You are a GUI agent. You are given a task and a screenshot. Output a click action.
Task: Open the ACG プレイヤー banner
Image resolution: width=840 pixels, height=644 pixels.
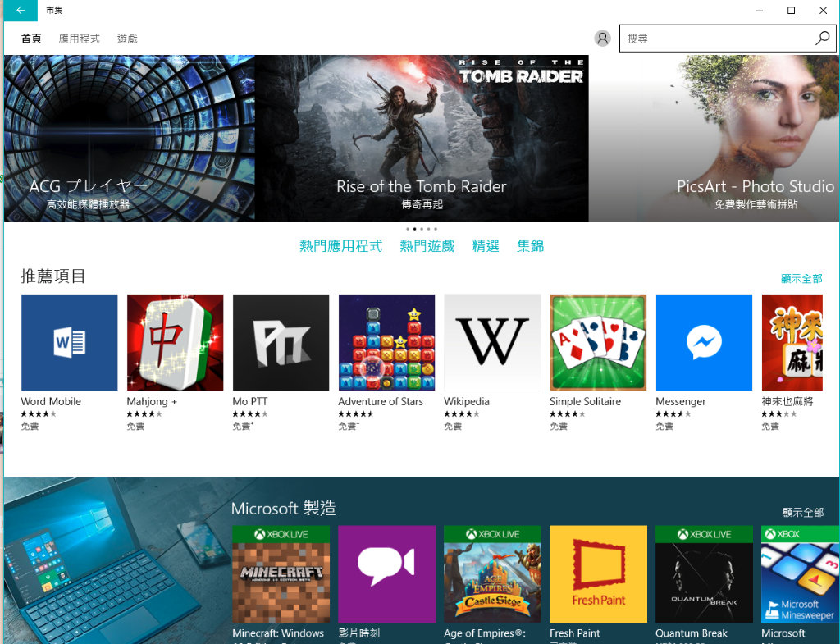coord(129,138)
